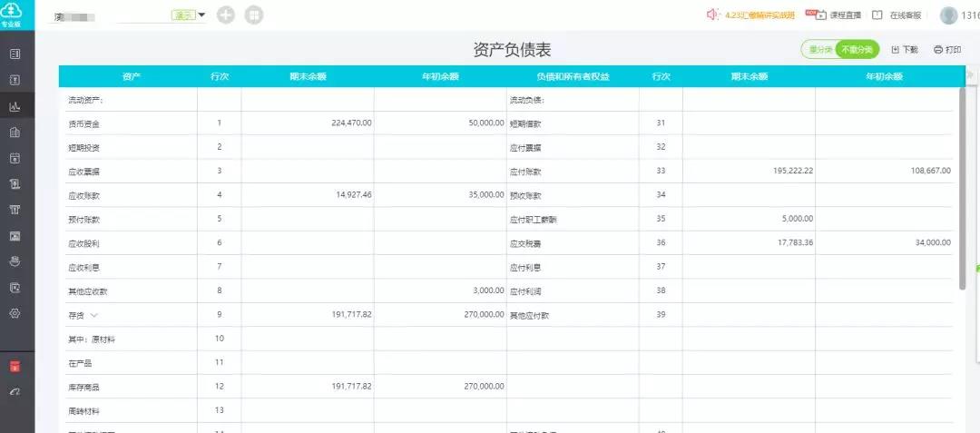Click the 在产品 row label
Viewport: 980px width, 433px height.
click(x=79, y=364)
